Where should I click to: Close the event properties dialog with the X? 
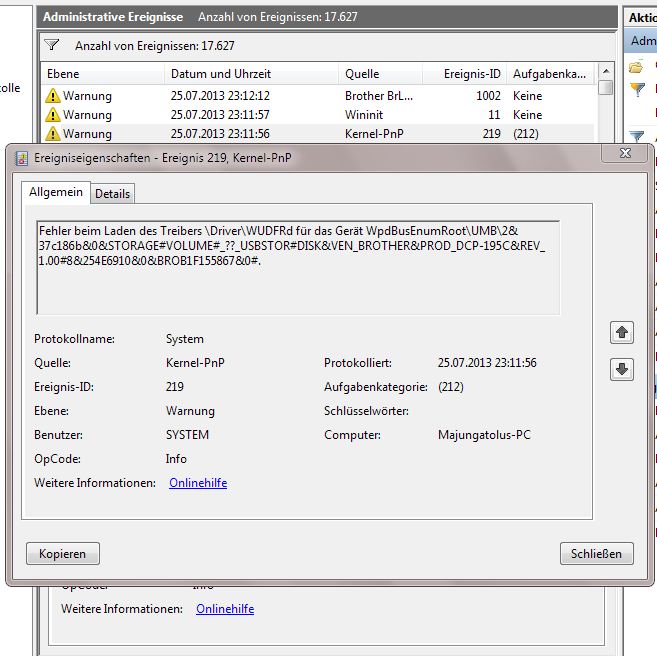tap(625, 153)
